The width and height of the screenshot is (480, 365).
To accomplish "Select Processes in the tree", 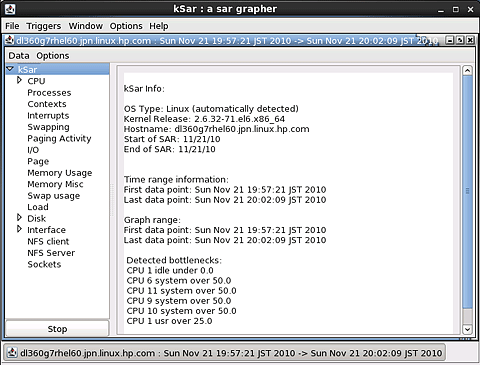I will tap(49, 93).
